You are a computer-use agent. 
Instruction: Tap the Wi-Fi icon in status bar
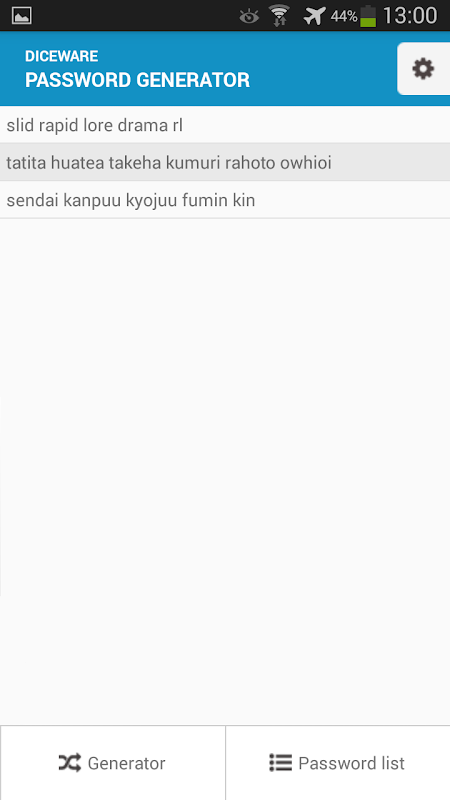coord(279,15)
